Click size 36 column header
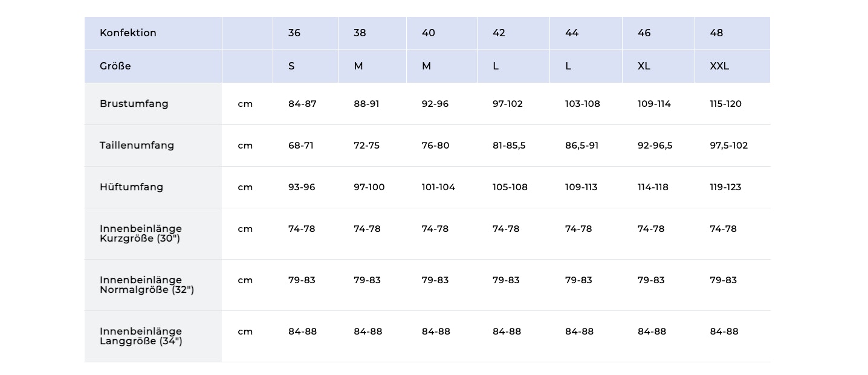The height and width of the screenshot is (375, 868). pos(294,33)
